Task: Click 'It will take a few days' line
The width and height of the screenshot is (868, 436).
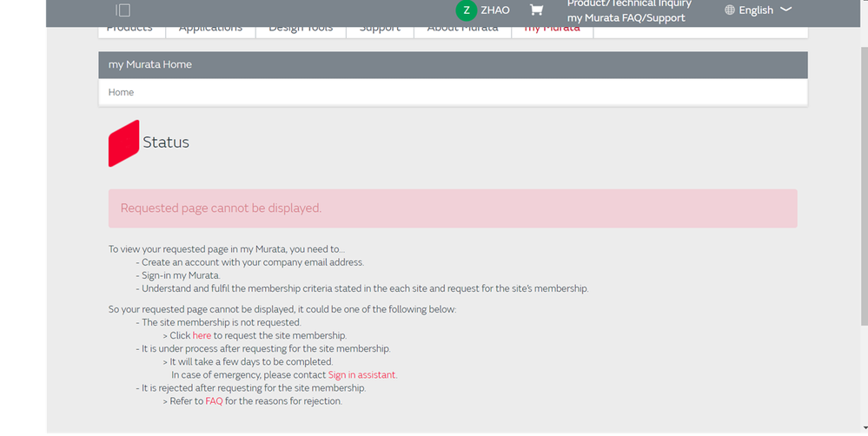Action: click(248, 362)
